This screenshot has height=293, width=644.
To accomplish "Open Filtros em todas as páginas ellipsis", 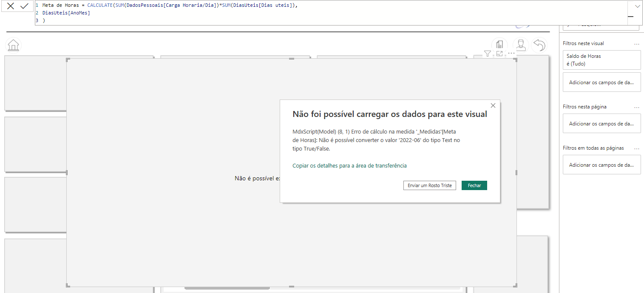I will click(x=637, y=148).
